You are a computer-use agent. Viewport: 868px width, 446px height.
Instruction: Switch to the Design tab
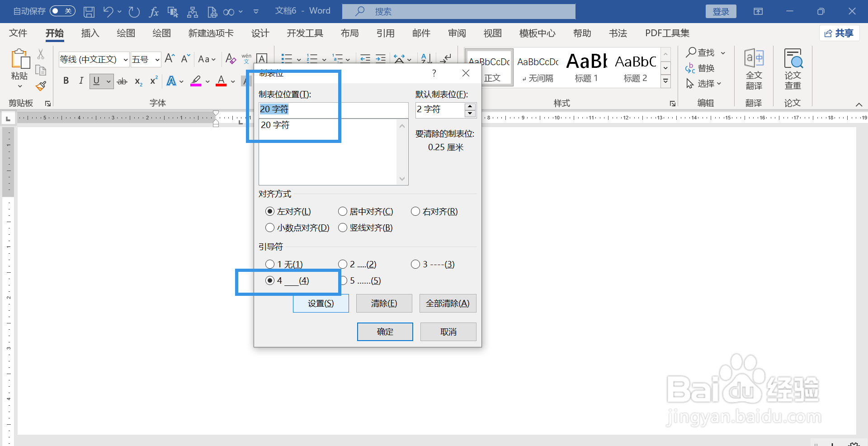[x=260, y=33]
